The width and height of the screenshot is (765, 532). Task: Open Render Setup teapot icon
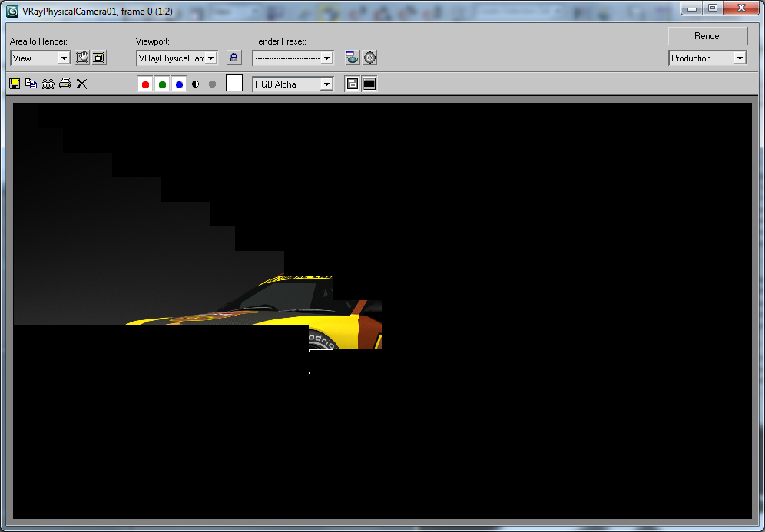click(353, 58)
